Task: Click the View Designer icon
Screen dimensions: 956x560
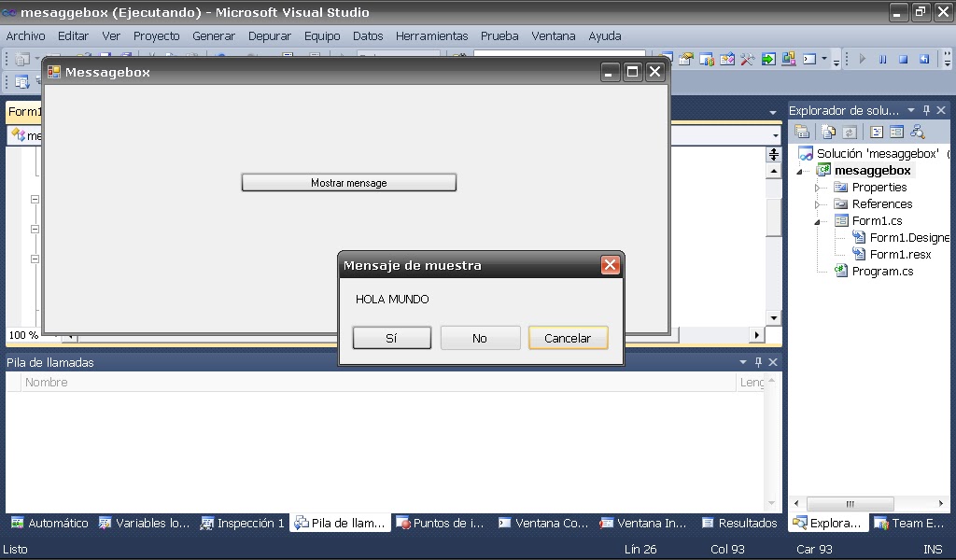Action: click(x=896, y=132)
